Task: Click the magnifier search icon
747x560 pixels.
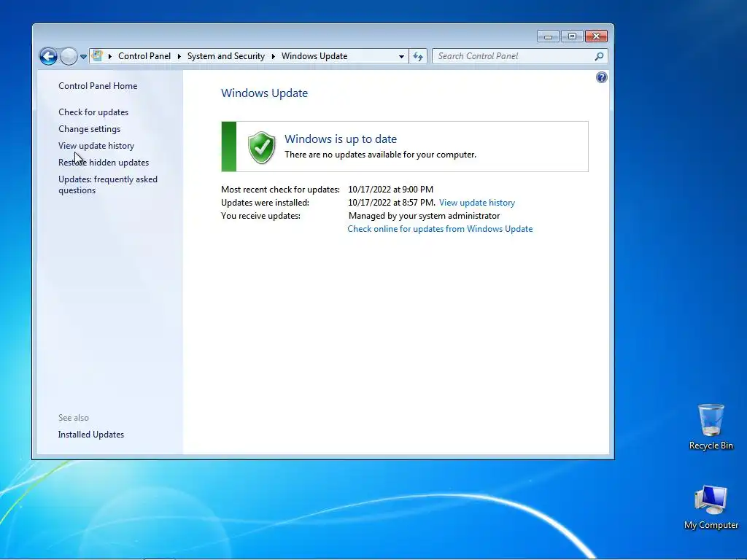Action: [x=599, y=56]
